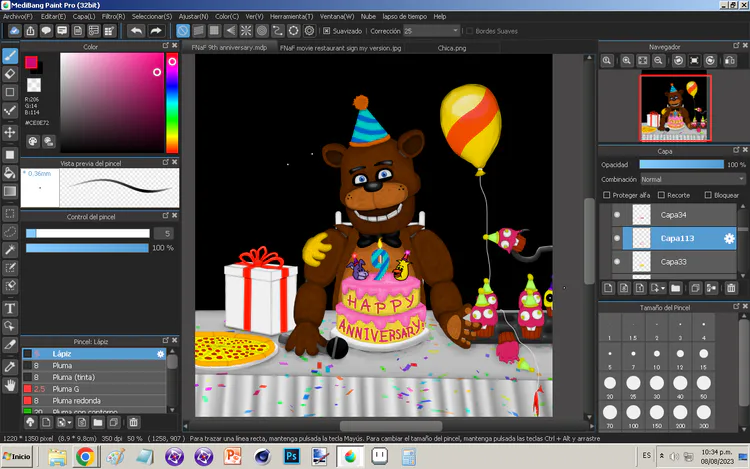Select the Bucket fill tool
Image resolution: width=750 pixels, height=469 pixels.
click(10, 173)
